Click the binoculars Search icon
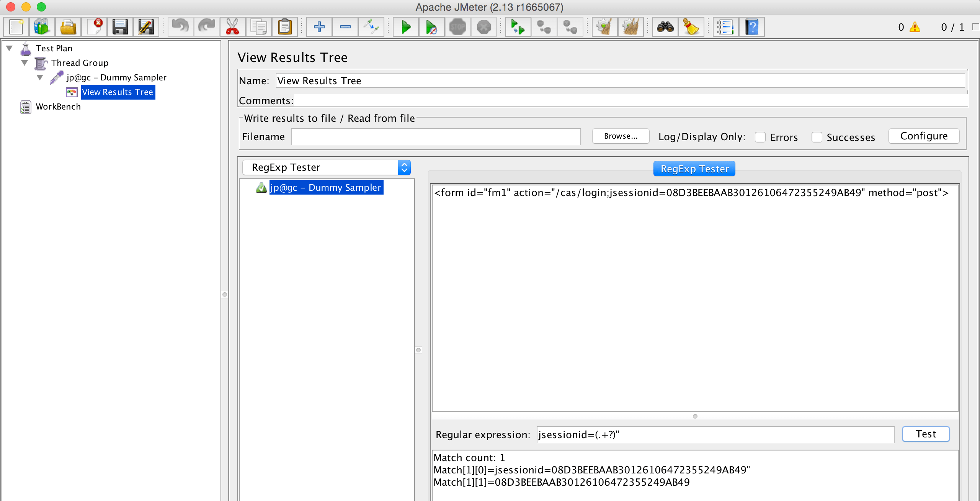This screenshot has height=501, width=980. [665, 27]
